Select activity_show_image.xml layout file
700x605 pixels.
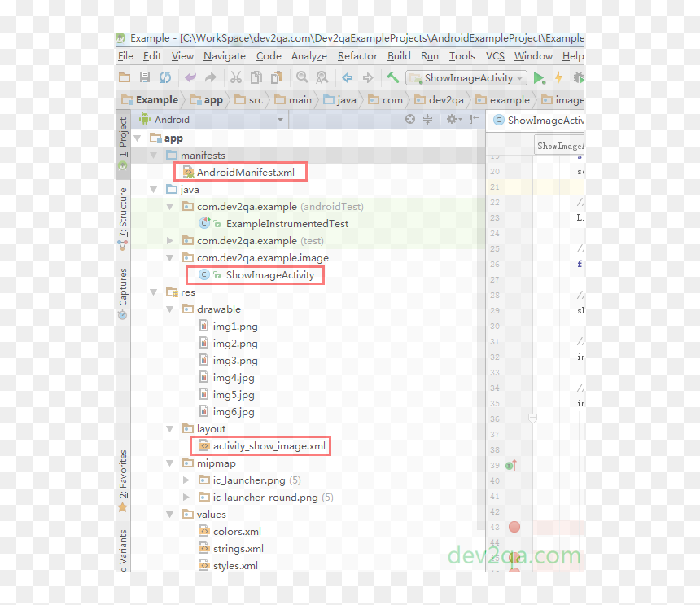[x=261, y=446]
